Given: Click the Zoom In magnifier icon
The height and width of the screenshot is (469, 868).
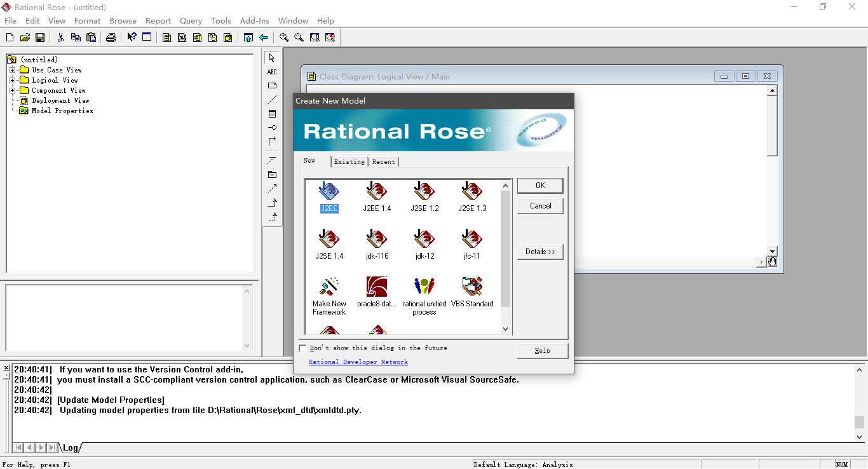Looking at the screenshot, I should (x=284, y=37).
